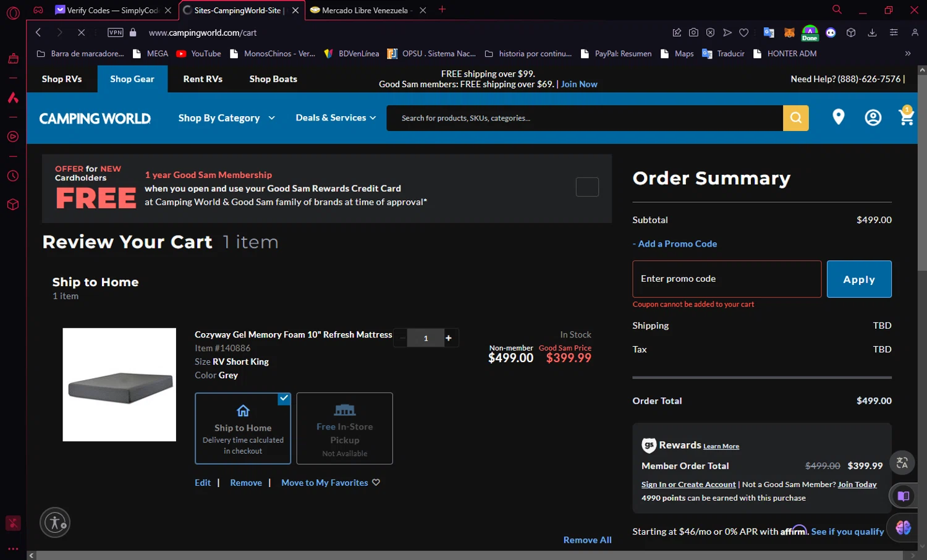Click the site padlock security icon
The width and height of the screenshot is (927, 560).
click(x=133, y=32)
